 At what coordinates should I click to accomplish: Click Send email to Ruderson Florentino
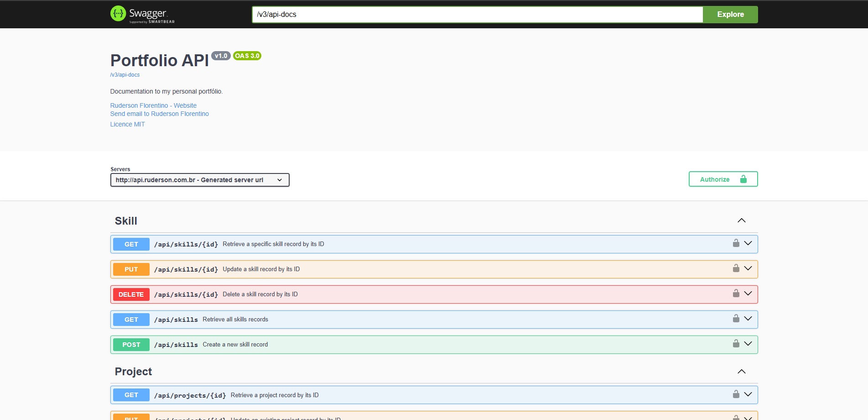[160, 114]
